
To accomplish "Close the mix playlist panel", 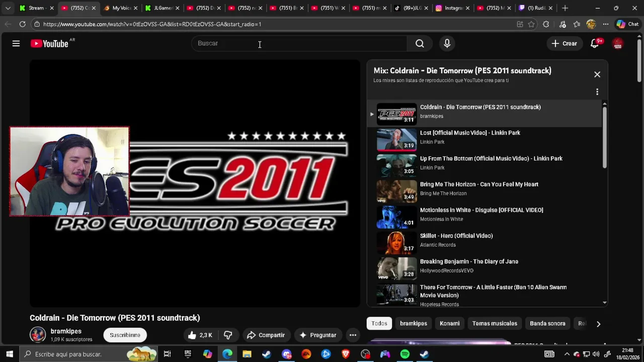I will [597, 74].
